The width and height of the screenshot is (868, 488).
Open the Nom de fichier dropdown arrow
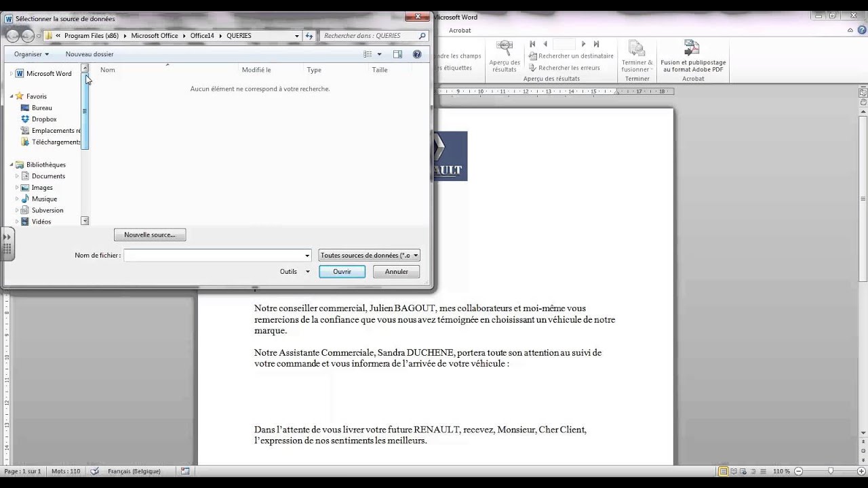click(x=307, y=256)
